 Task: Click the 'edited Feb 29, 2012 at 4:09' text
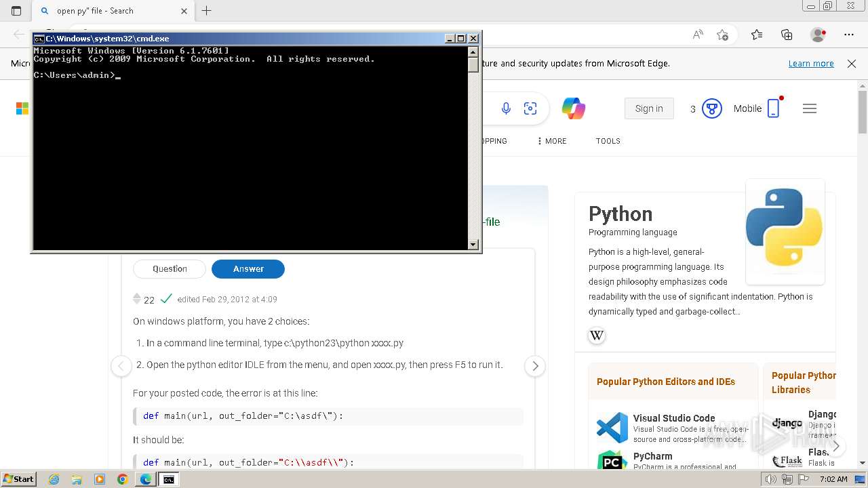click(227, 299)
